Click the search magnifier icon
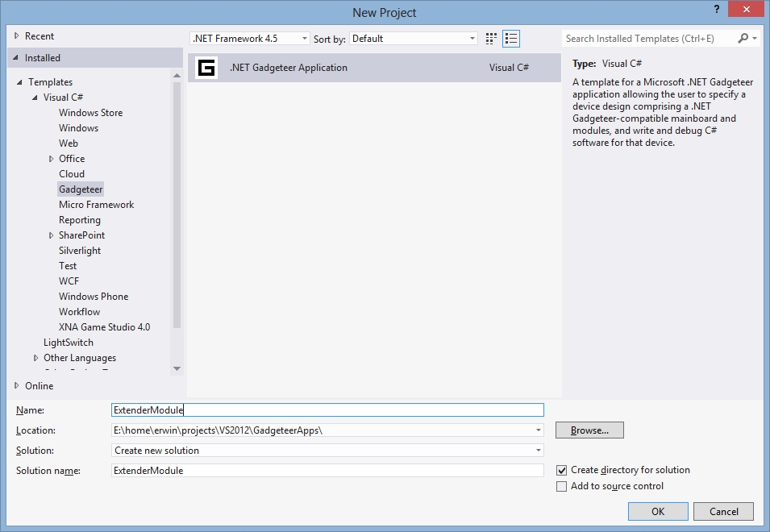Image resolution: width=770 pixels, height=532 pixels. (743, 38)
